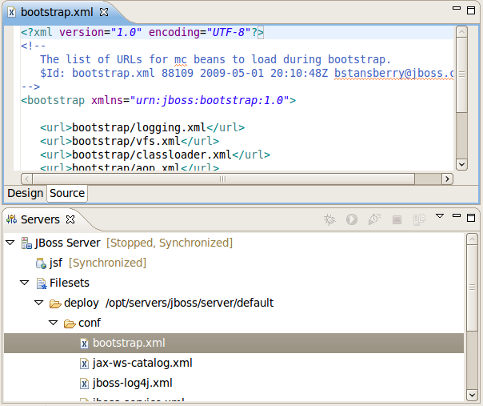This screenshot has width=483, height=406.
Task: Click the bootstrap/classloader.xml url line
Action: (155, 155)
